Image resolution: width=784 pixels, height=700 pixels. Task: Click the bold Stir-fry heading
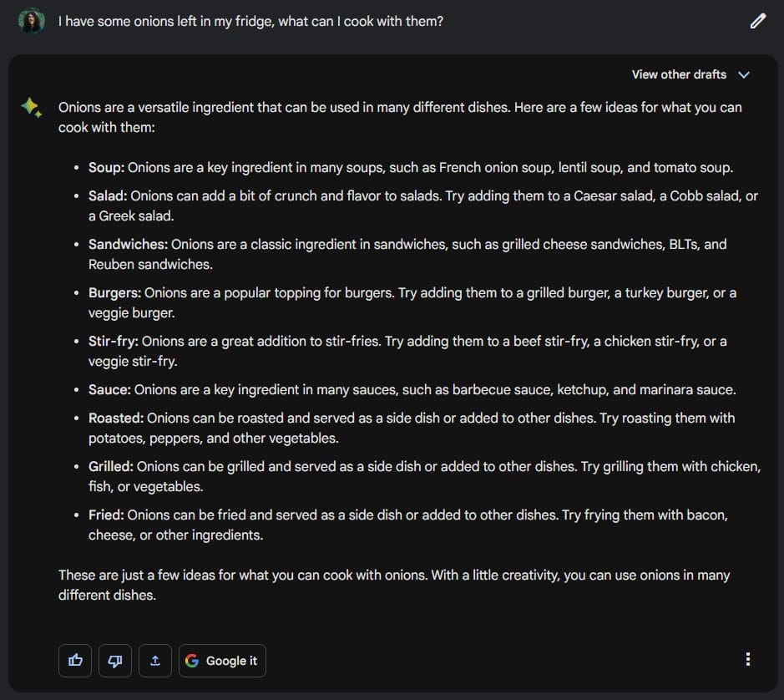[x=113, y=341]
